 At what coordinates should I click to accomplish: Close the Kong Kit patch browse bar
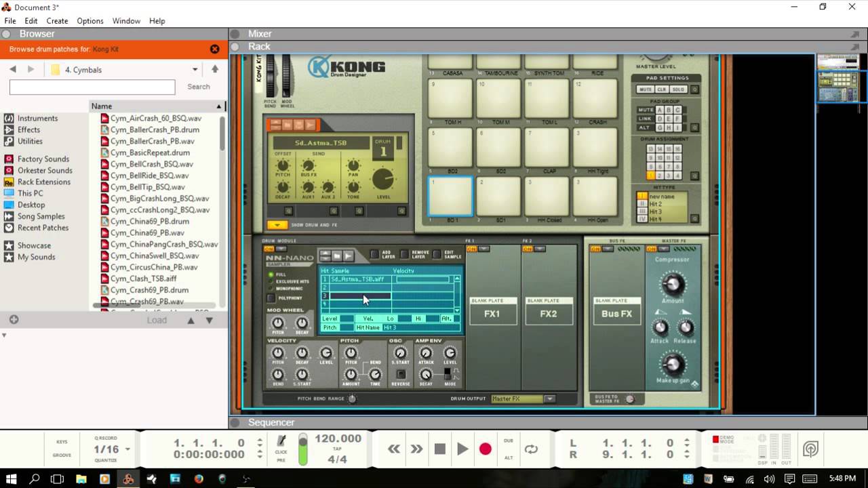pos(215,49)
